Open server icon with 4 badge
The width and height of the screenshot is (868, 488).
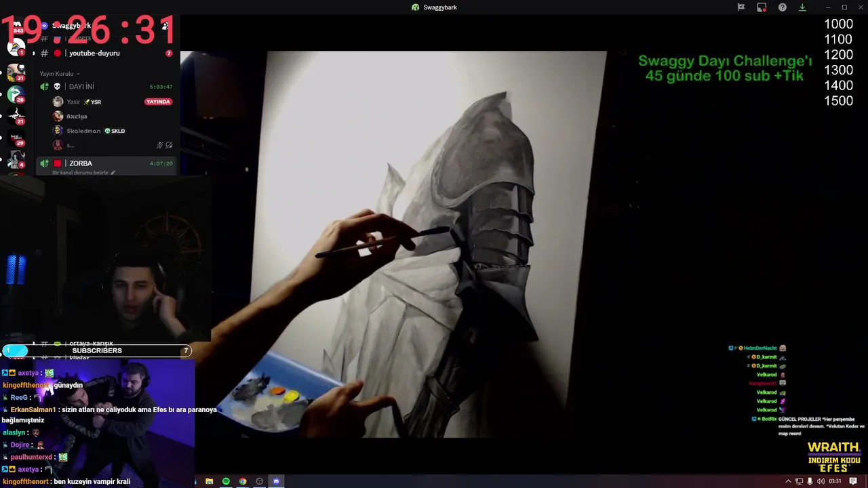click(x=16, y=159)
